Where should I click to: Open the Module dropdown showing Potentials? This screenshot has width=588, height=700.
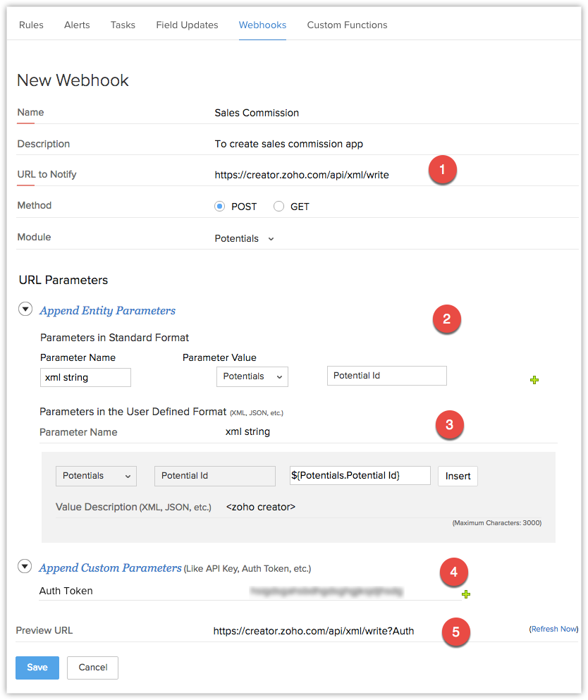[x=244, y=238]
